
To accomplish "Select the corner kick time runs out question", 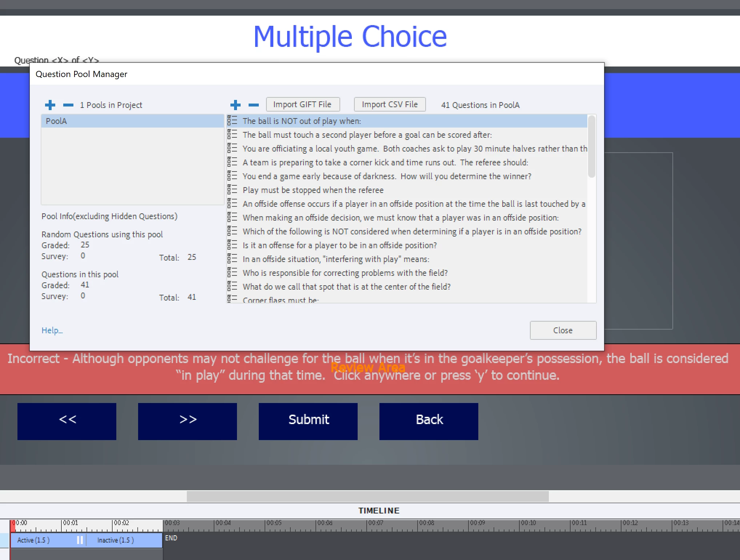I will pyautogui.click(x=385, y=162).
